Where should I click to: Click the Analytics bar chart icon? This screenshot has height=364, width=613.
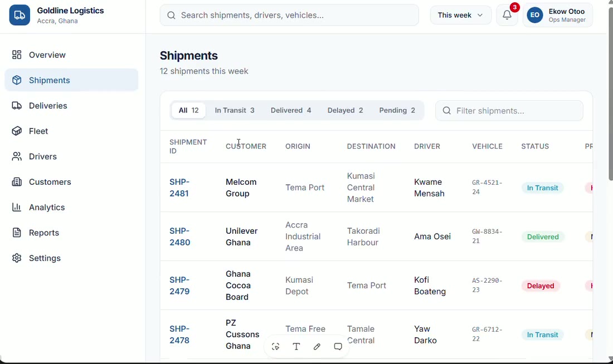[x=17, y=208]
